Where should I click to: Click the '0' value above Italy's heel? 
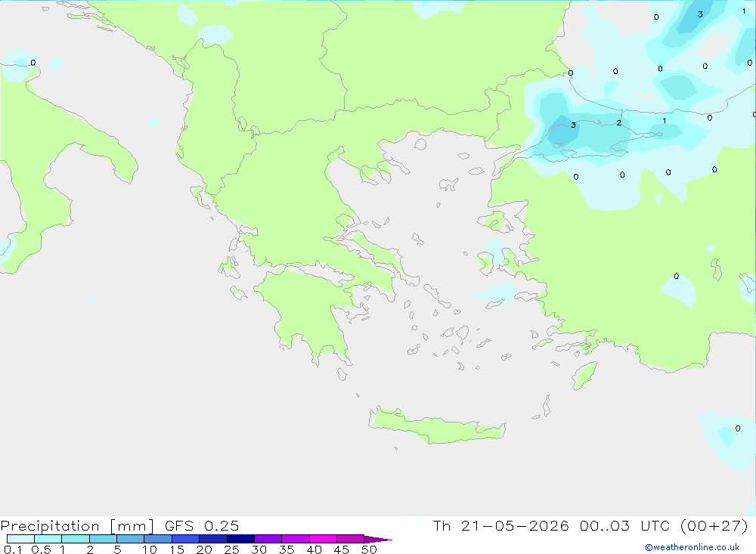pyautogui.click(x=33, y=63)
